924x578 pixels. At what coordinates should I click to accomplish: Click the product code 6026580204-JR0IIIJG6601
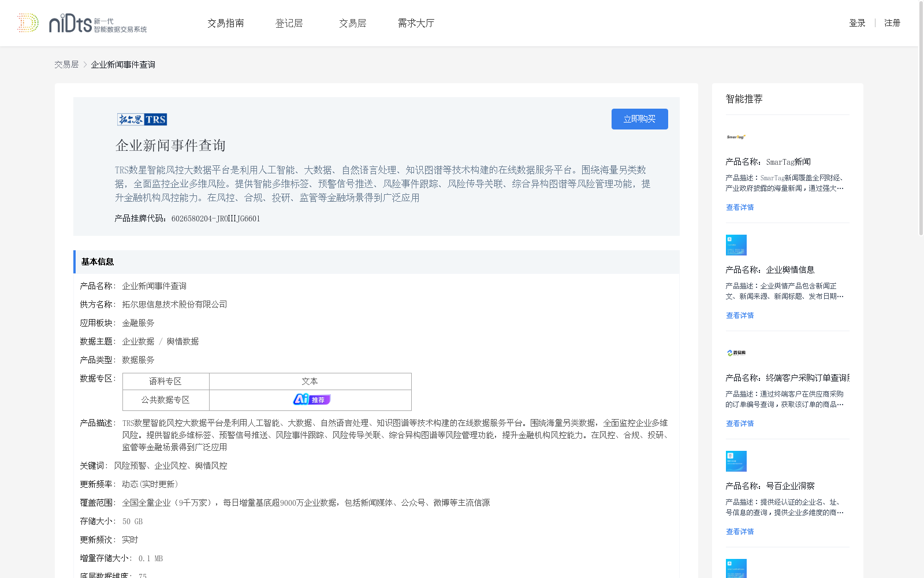click(x=216, y=218)
